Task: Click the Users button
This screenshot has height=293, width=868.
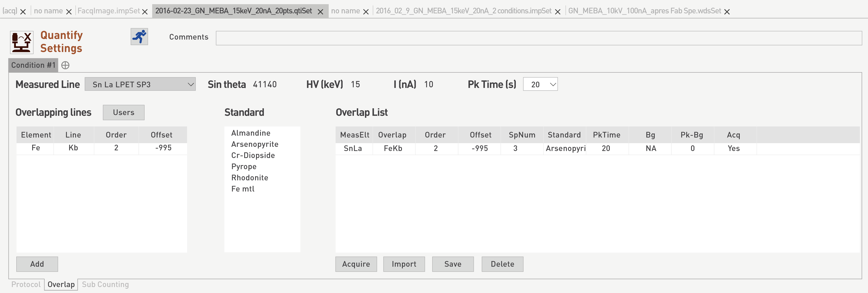Action: pyautogui.click(x=123, y=113)
